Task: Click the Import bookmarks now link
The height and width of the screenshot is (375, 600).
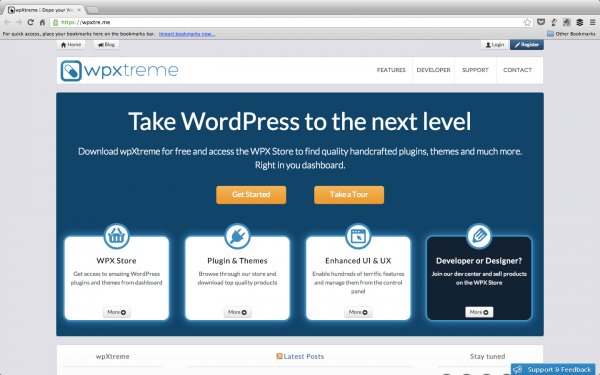Action: click(x=187, y=34)
